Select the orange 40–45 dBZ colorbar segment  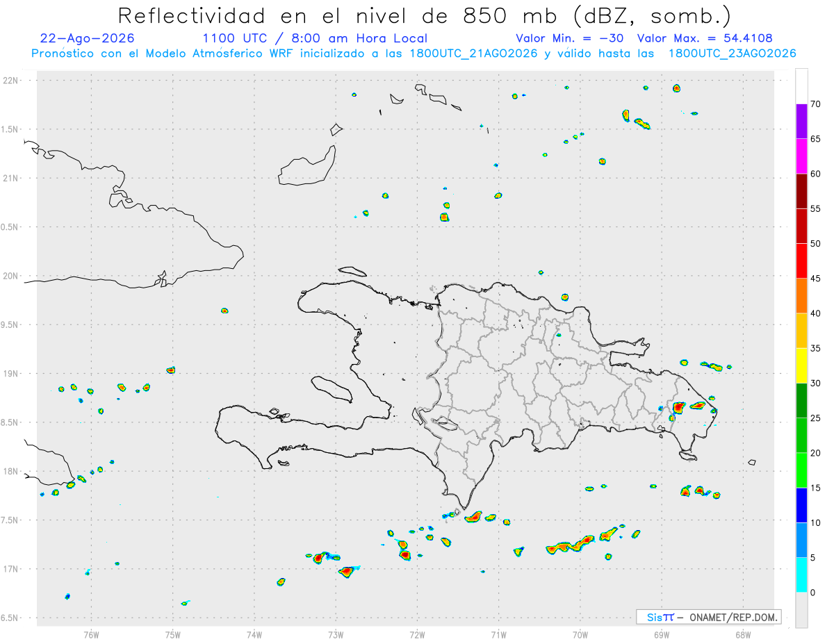(x=801, y=296)
